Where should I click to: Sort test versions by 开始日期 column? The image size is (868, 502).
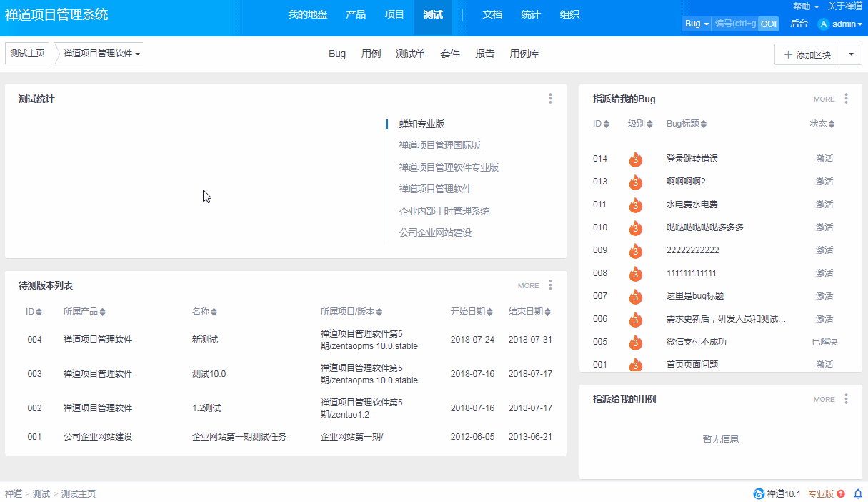[472, 312]
